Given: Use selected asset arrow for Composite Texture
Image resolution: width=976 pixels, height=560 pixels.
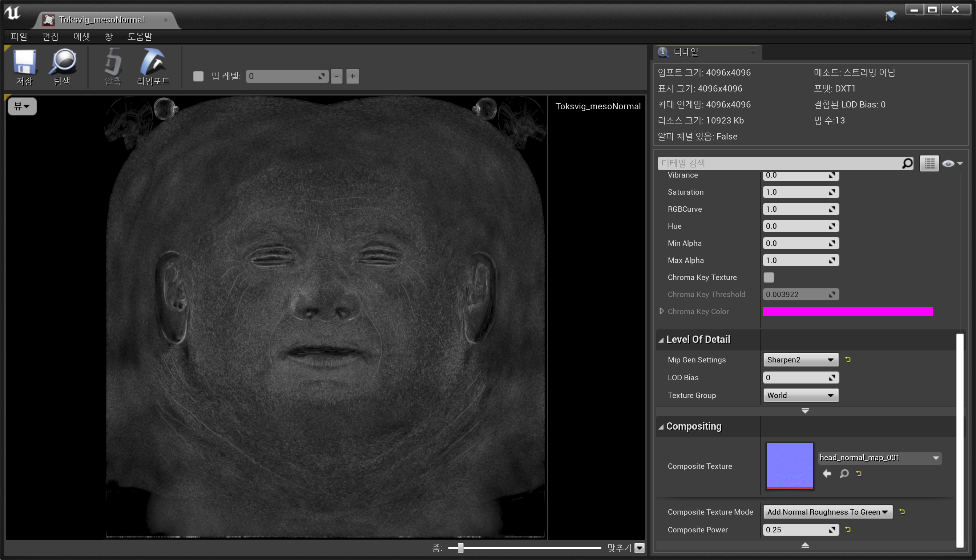Looking at the screenshot, I should [x=826, y=474].
